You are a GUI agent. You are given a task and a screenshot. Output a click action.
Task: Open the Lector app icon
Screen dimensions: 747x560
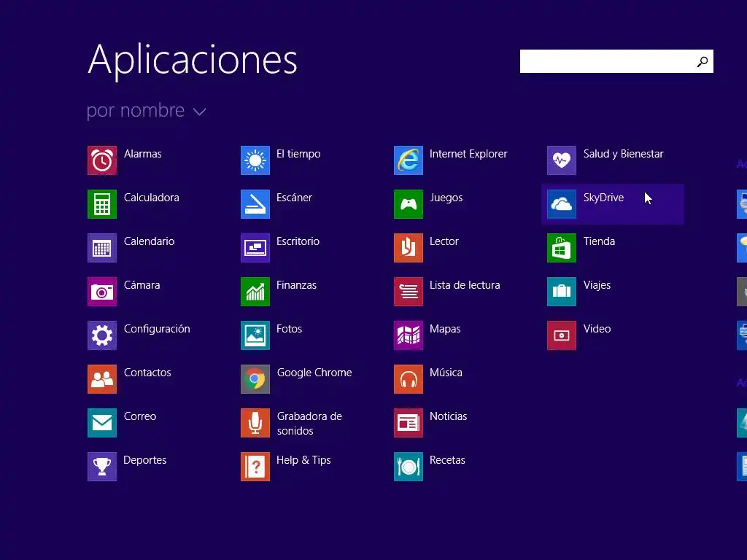[x=409, y=248]
